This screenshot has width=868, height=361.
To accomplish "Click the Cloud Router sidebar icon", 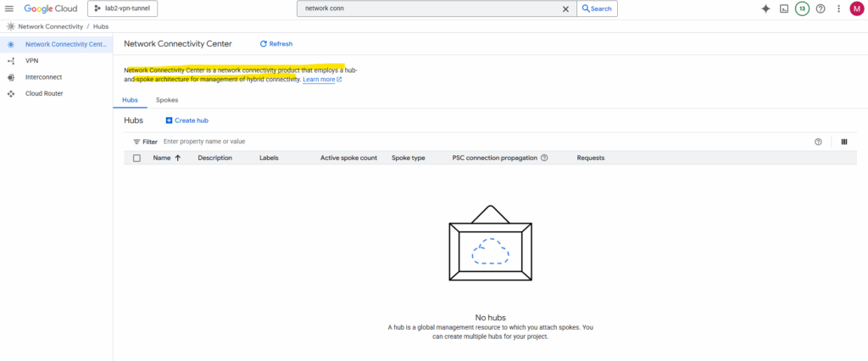I will 10,94.
